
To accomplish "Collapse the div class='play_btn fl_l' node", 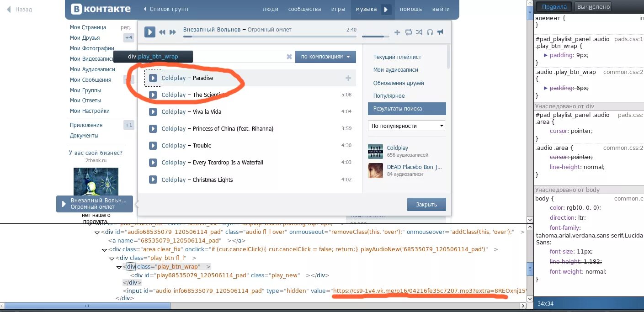I will point(112,259).
